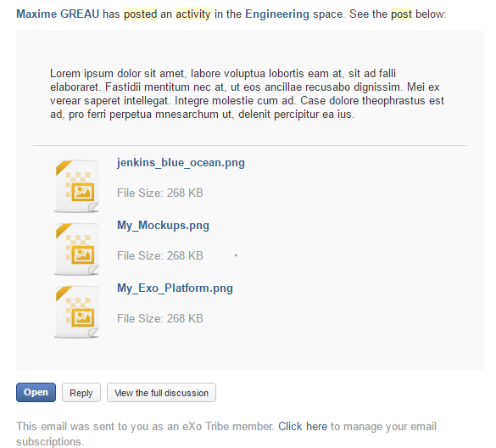The image size is (496, 448).
Task: Click the highlighted word posted
Action: point(140,14)
